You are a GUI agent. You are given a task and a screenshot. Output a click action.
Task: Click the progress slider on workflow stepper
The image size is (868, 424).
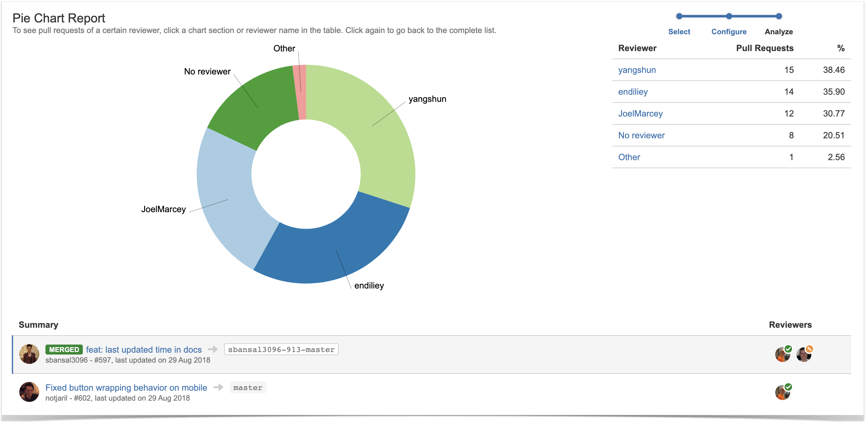point(728,16)
